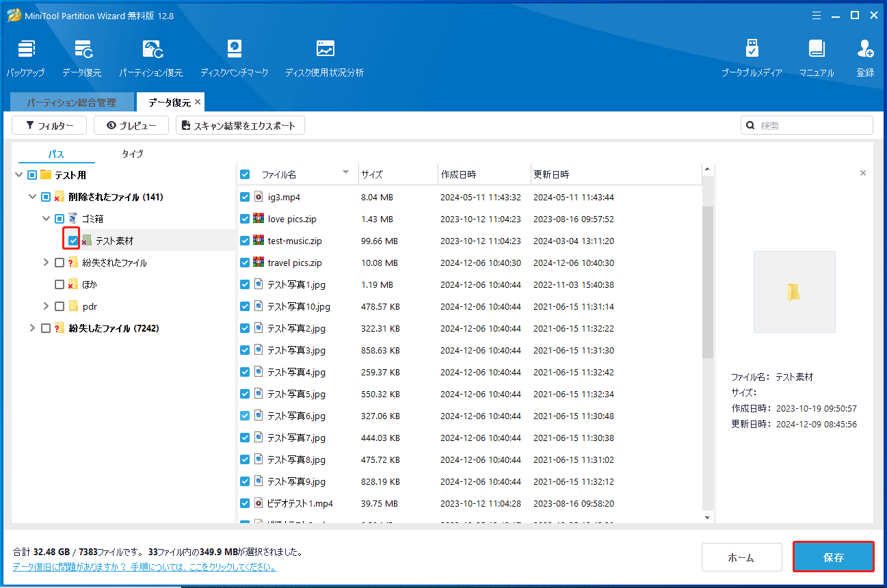887x588 pixels.
Task: Click the プレビュー preview button
Action: 131,126
